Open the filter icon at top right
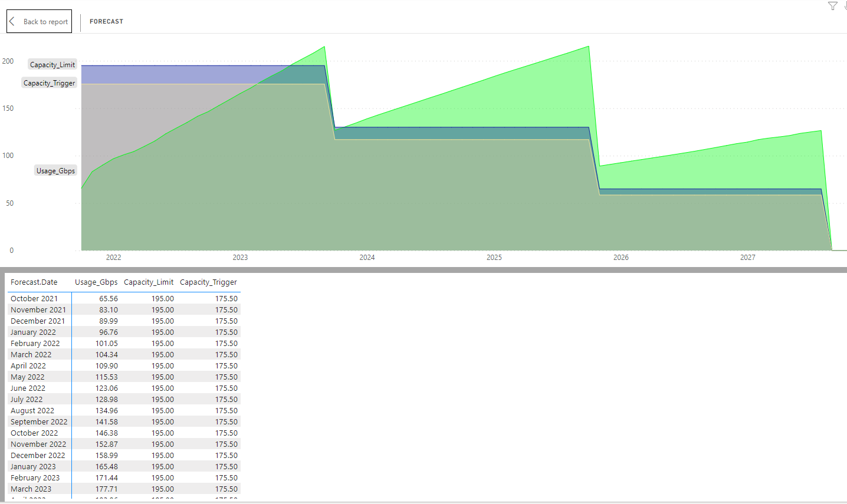Viewport: 847px width, 504px height. pyautogui.click(x=832, y=6)
